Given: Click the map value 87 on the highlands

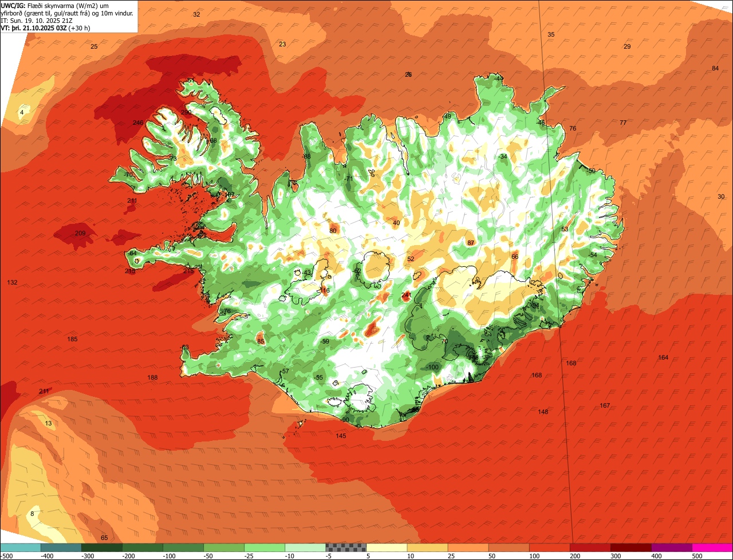Looking at the screenshot, I should tap(471, 243).
